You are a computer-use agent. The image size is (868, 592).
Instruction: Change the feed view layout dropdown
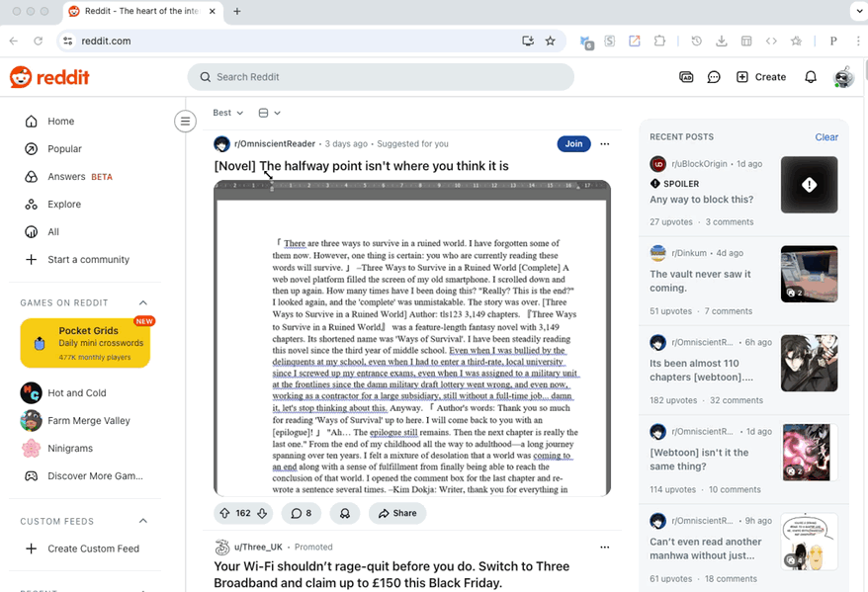[x=269, y=113]
